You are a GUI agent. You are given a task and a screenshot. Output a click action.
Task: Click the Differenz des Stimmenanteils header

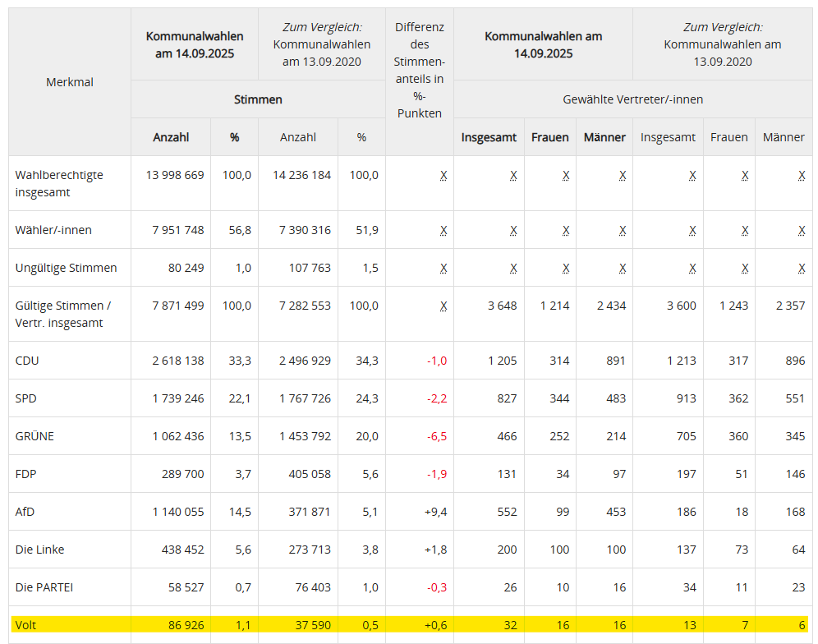click(419, 71)
